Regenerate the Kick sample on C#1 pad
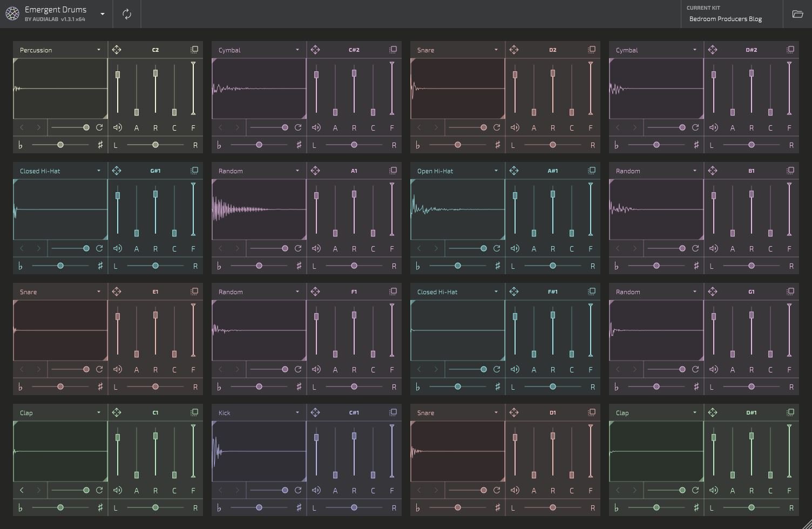 [x=298, y=490]
